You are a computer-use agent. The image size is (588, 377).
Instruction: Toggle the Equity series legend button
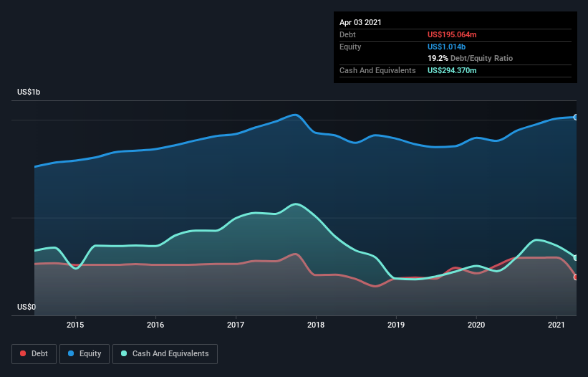(x=85, y=354)
